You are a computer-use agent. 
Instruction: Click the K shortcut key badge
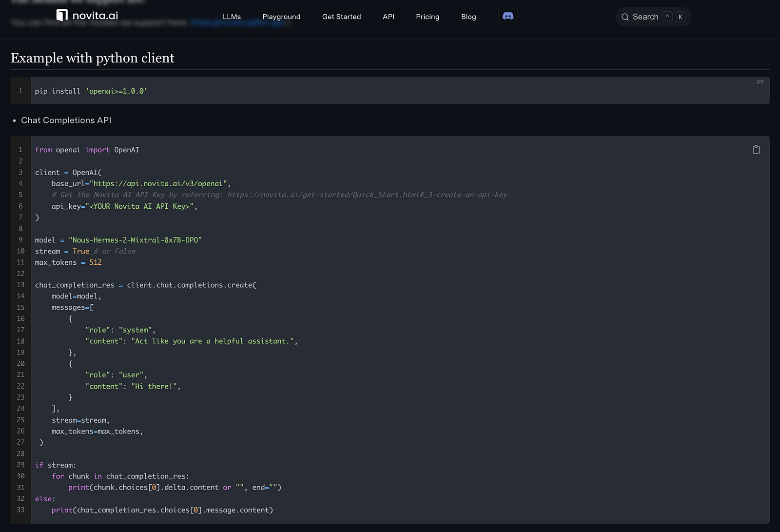pyautogui.click(x=681, y=17)
